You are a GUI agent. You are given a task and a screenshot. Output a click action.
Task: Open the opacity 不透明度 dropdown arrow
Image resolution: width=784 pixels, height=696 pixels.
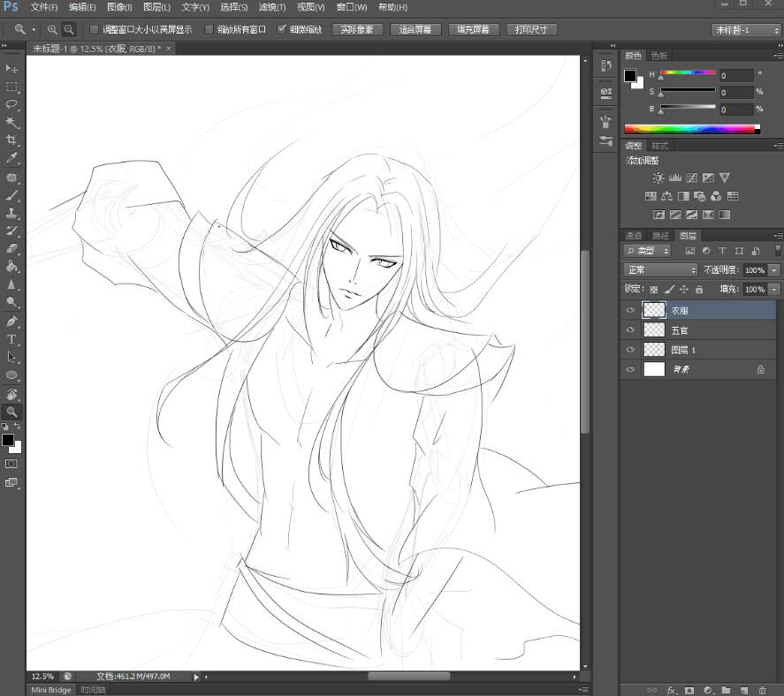coord(774,269)
